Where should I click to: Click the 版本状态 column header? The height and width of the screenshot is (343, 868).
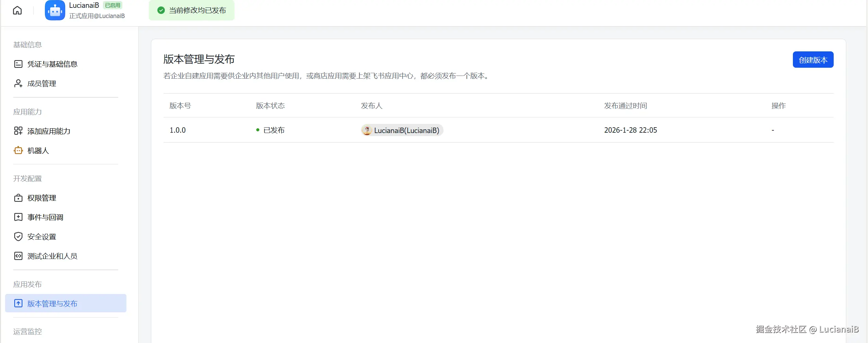pyautogui.click(x=271, y=106)
